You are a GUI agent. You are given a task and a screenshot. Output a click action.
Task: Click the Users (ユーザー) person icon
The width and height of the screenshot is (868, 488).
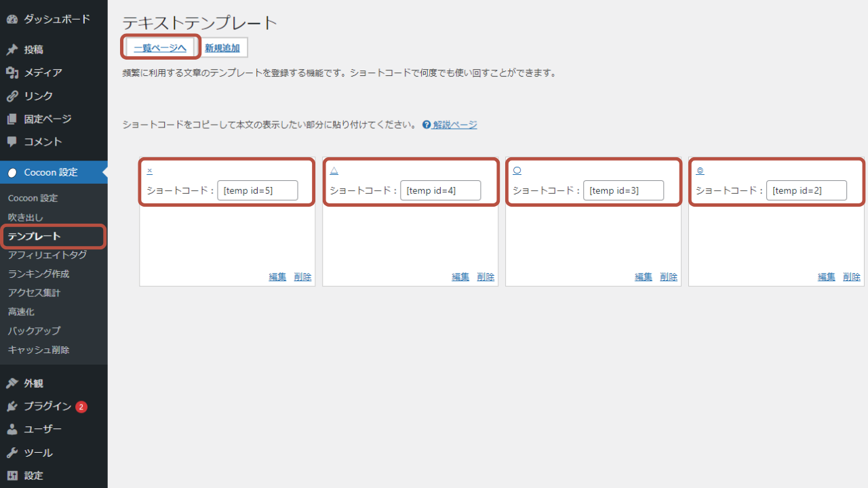12,429
